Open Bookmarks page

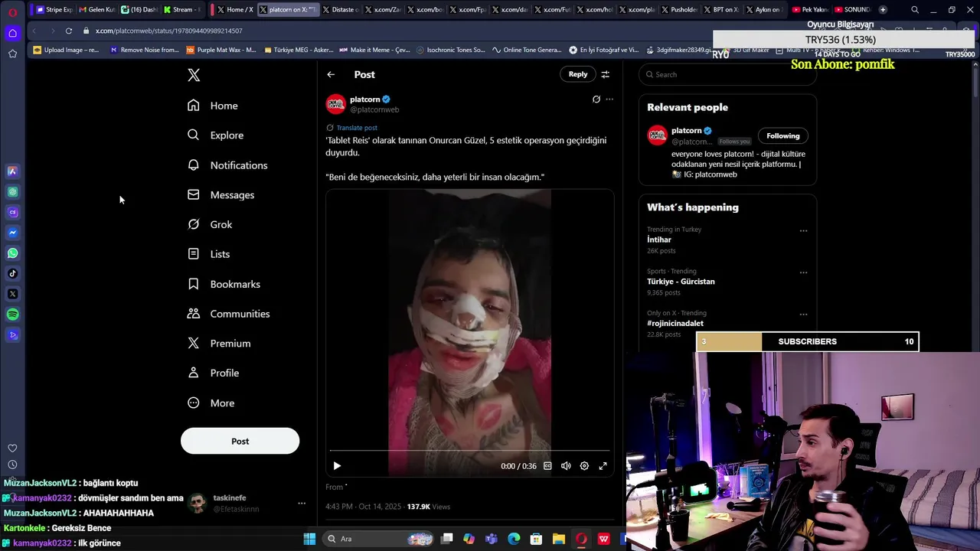point(224,284)
